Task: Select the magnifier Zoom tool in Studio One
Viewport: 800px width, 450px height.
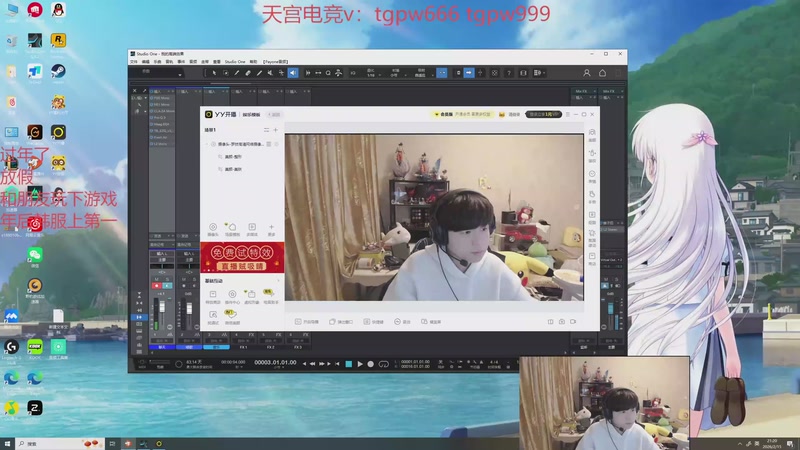Action: pos(328,73)
